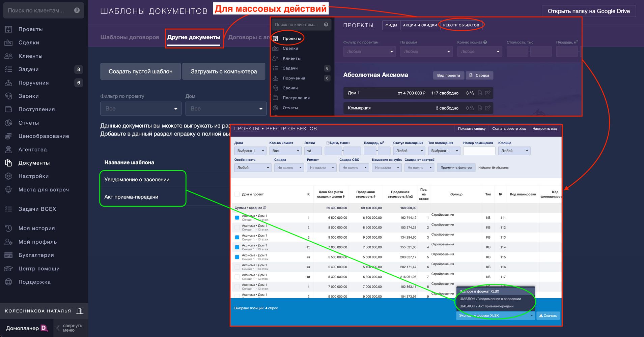Choose ШАБЛОН / Уведомление о заселении menu entry
The width and height of the screenshot is (644, 337).
[x=490, y=299]
